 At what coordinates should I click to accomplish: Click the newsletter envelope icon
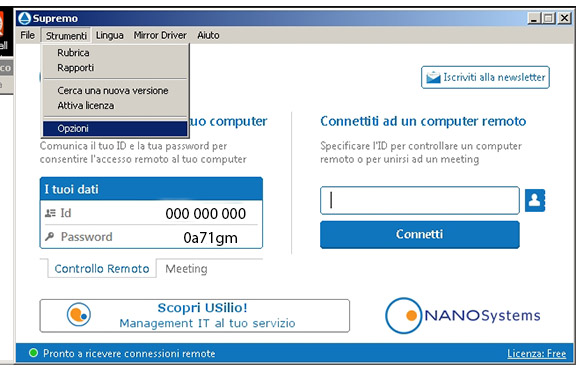(433, 77)
